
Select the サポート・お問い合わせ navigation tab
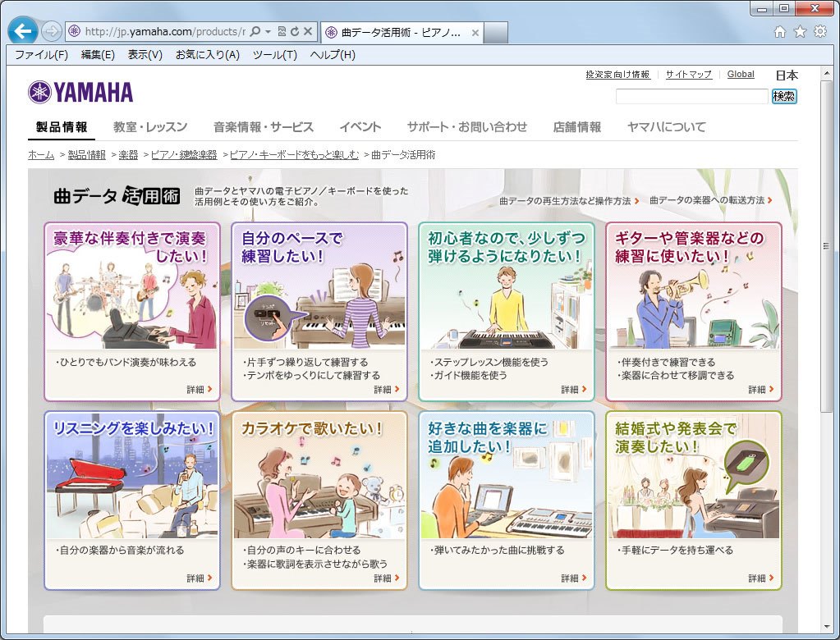pyautogui.click(x=466, y=127)
